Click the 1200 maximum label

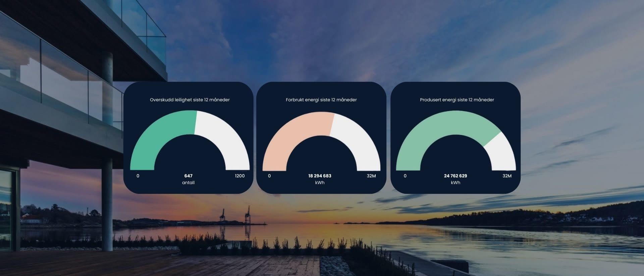coord(239,176)
